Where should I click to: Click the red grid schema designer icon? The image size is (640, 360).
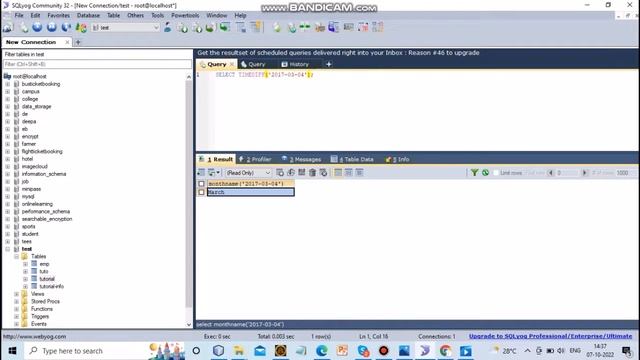[363, 27]
